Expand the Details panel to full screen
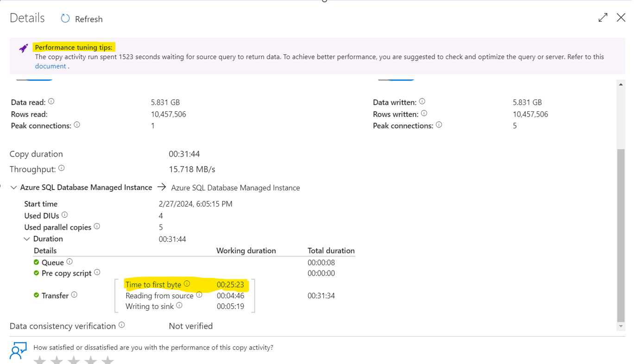The height and width of the screenshot is (364, 637). 603,18
